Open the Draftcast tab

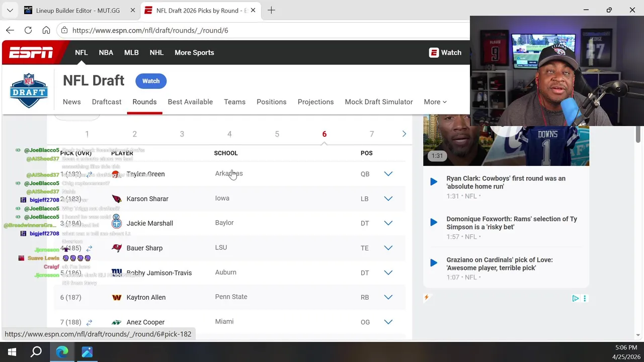tap(107, 102)
